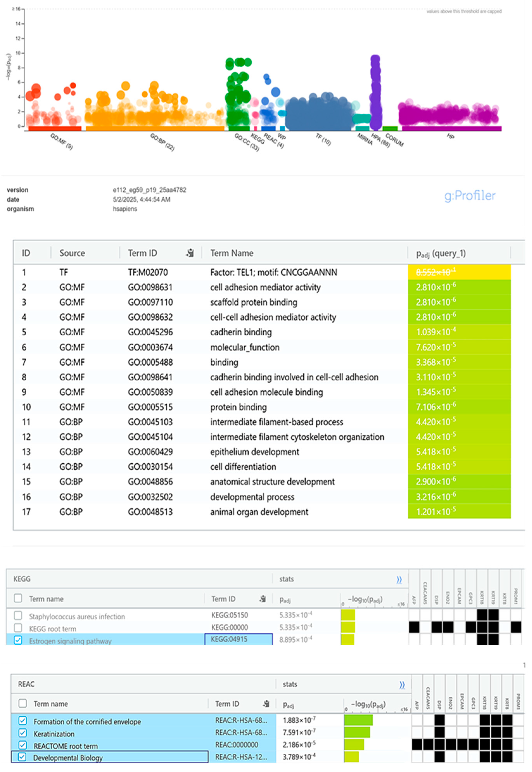Click clipboard icon beside Term ID in KEGG table
532x772 pixels.
click(x=263, y=599)
